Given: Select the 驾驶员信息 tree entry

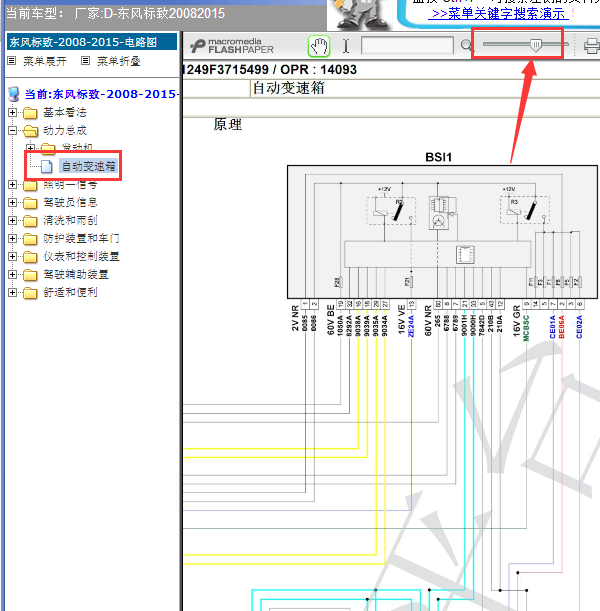Looking at the screenshot, I should tap(70, 202).
